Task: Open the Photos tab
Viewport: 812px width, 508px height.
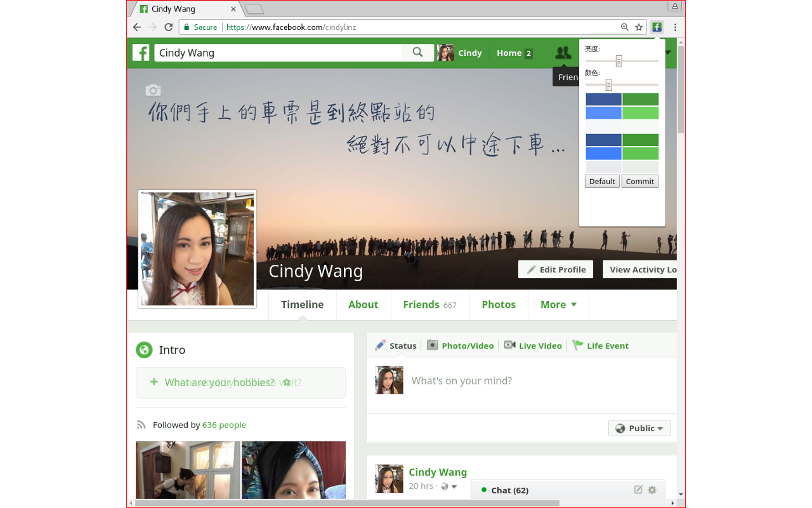Action: 499,305
